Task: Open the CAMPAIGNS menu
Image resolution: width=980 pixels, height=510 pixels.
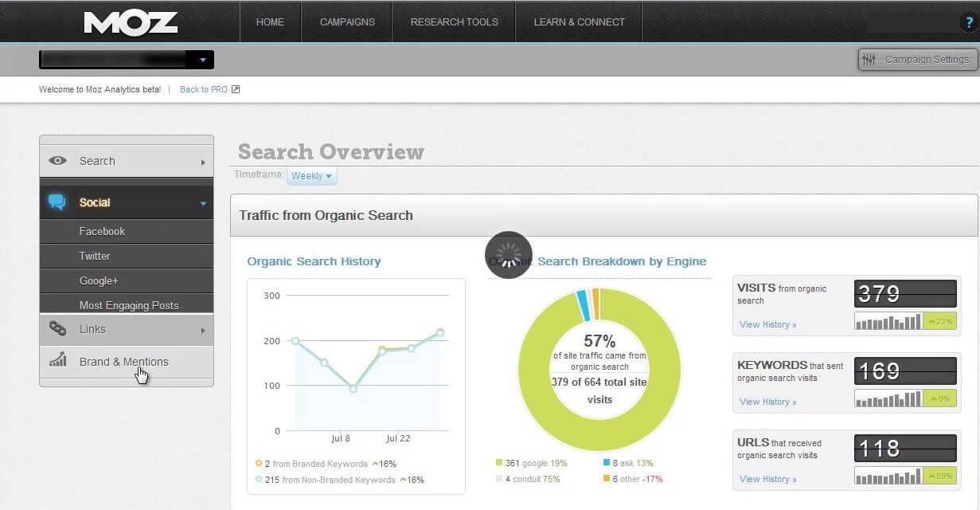Action: tap(346, 22)
